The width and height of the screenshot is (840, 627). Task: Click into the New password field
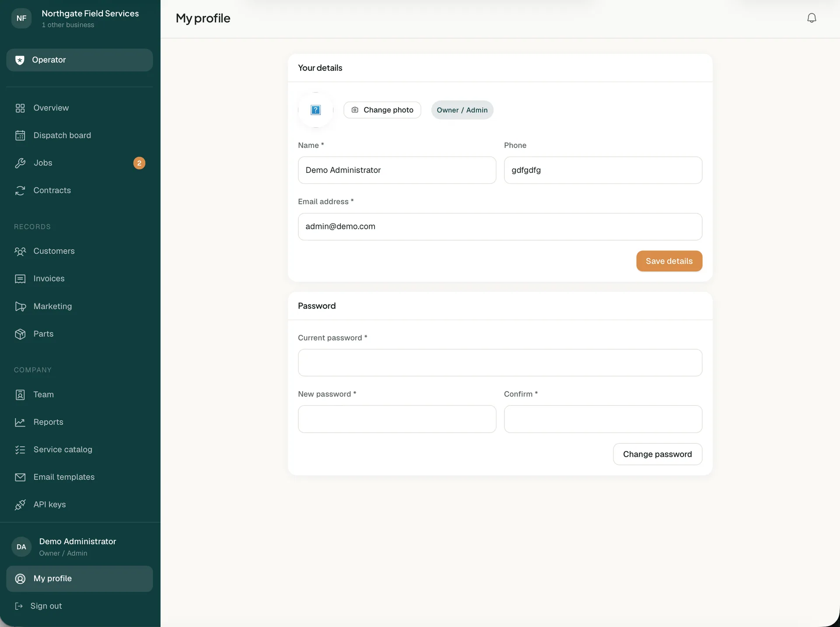pyautogui.click(x=397, y=419)
